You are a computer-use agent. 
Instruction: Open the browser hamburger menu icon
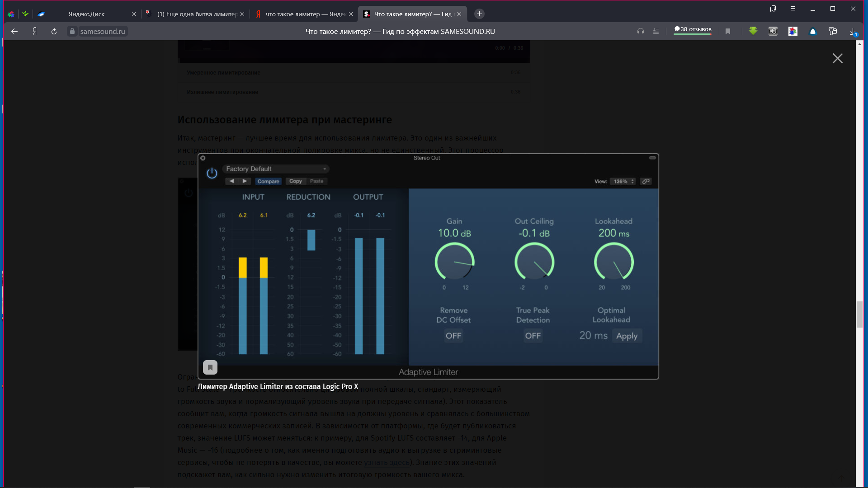793,9
